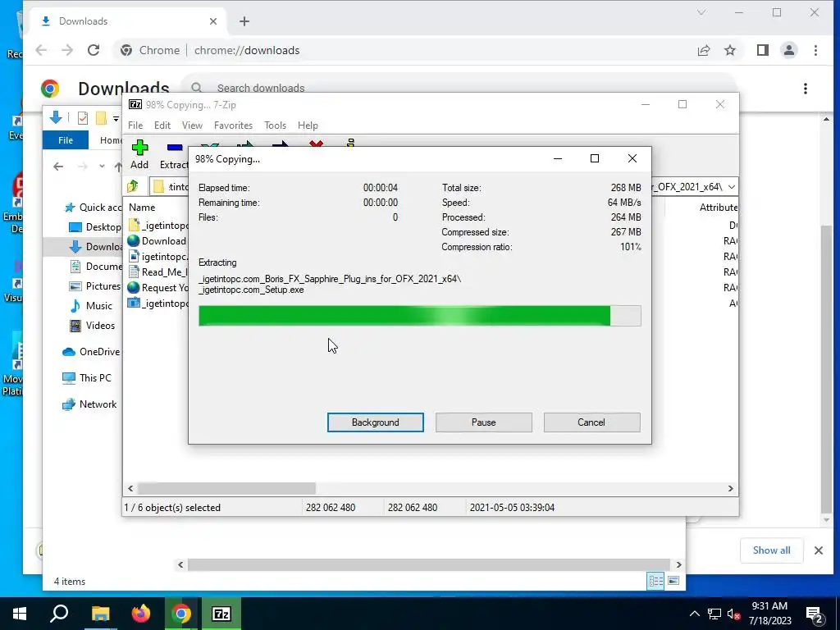Select Music in the Explorer sidebar
The image size is (840, 630).
coord(90,306)
